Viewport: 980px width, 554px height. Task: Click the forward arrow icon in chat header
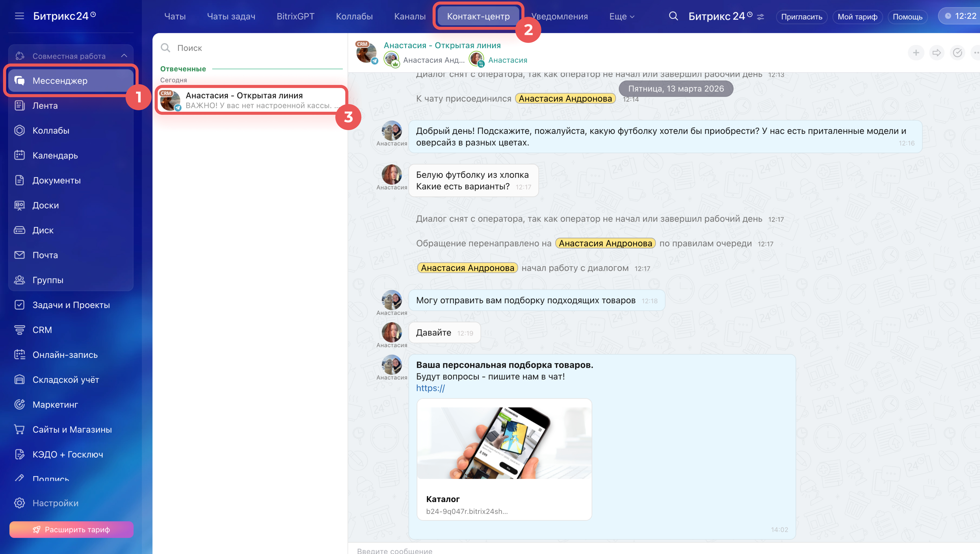click(936, 53)
